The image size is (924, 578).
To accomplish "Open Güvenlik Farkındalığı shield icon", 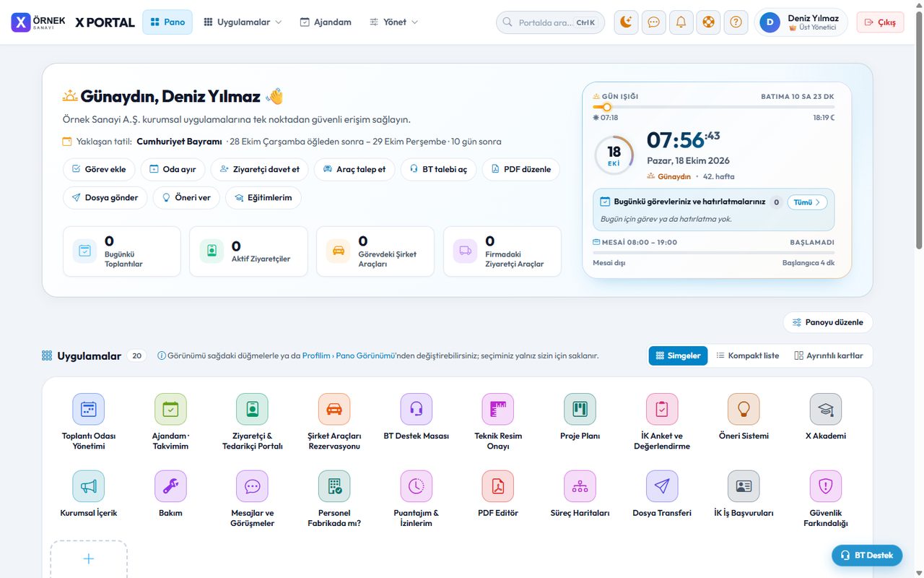I will tap(826, 486).
